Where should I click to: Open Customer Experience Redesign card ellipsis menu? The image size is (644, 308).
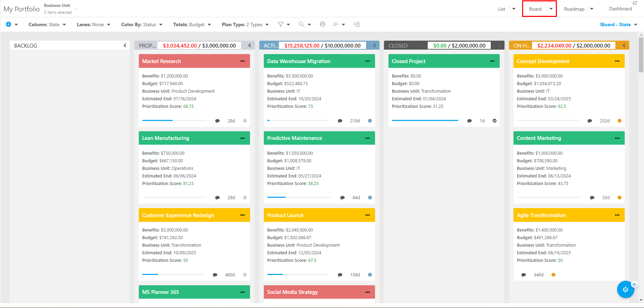click(x=243, y=215)
